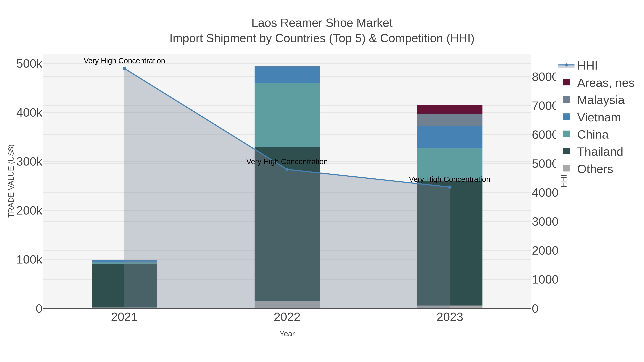
Task: Click the 2022 x-axis label
Action: [x=287, y=317]
